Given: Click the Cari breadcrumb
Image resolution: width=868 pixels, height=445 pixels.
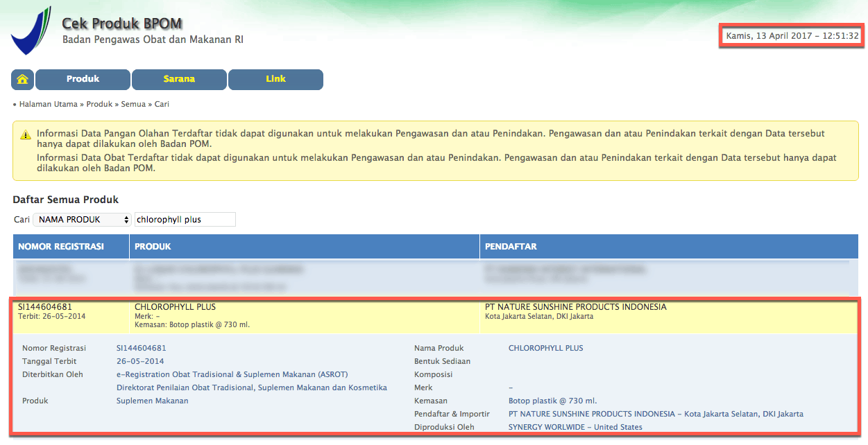Looking at the screenshot, I should click(x=162, y=104).
